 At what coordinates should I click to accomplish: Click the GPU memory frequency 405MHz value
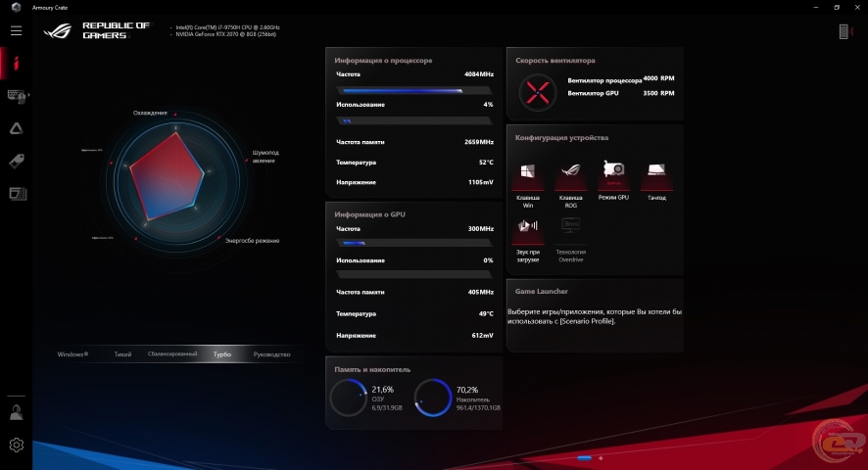pyautogui.click(x=480, y=292)
